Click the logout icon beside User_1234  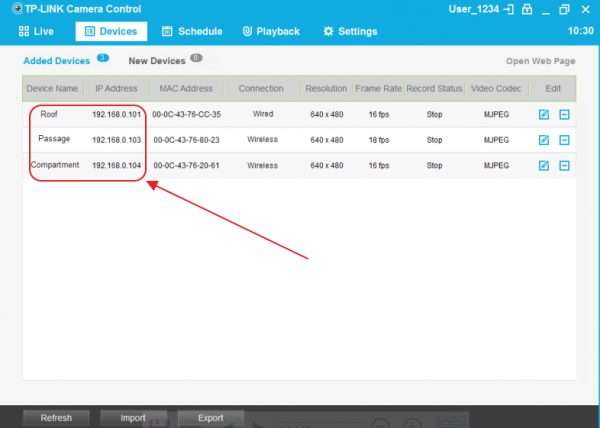coord(509,9)
